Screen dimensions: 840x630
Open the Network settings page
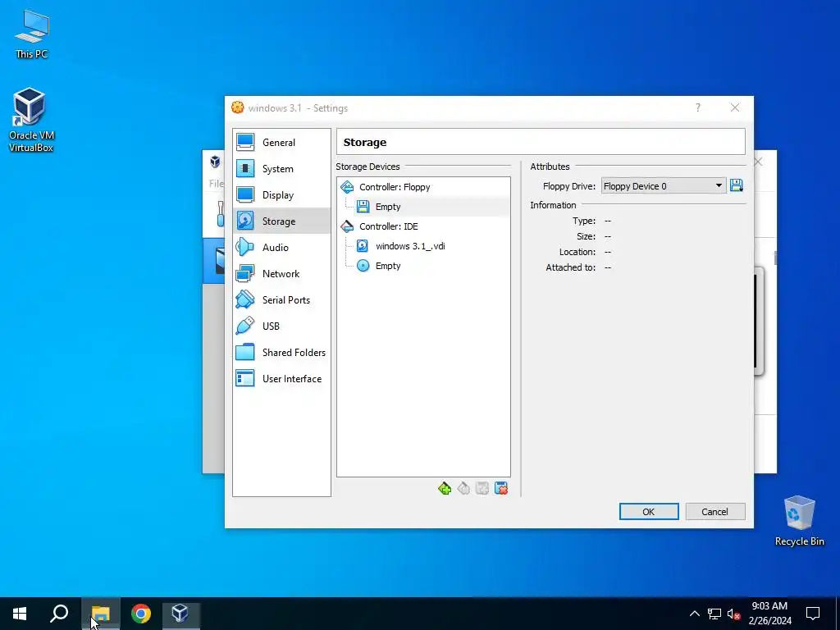point(281,274)
